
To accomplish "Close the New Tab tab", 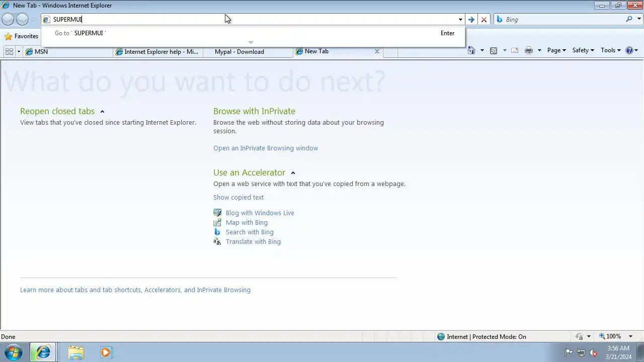I will pos(377,51).
